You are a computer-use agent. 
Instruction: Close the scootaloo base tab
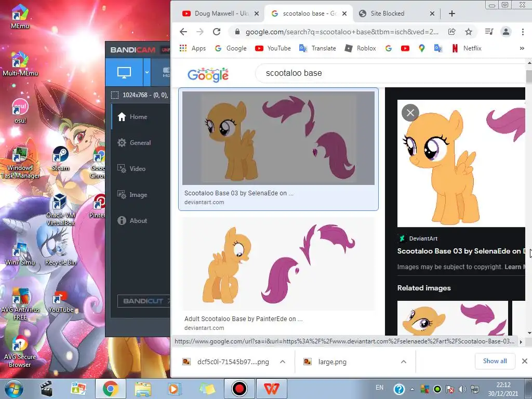344,14
